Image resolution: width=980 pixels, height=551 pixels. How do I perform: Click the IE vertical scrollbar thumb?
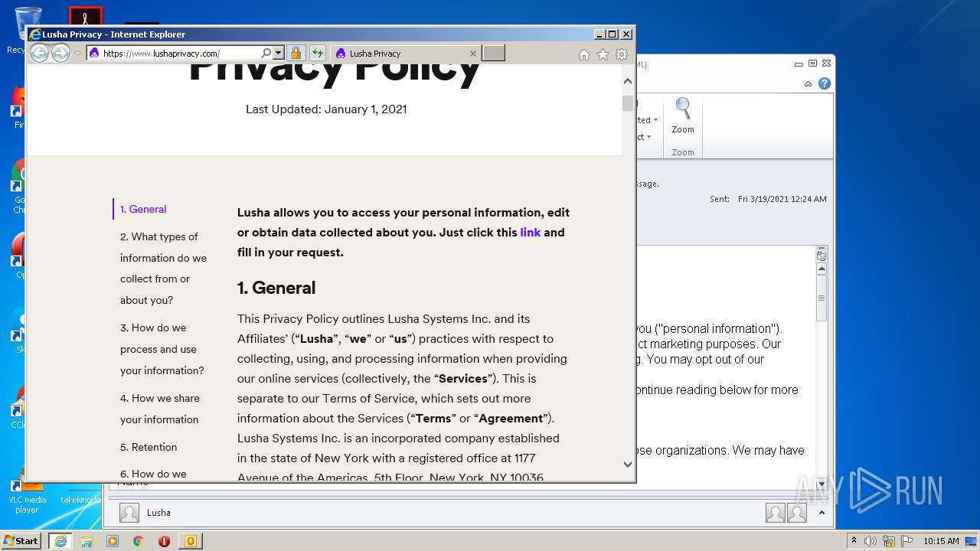click(x=628, y=103)
